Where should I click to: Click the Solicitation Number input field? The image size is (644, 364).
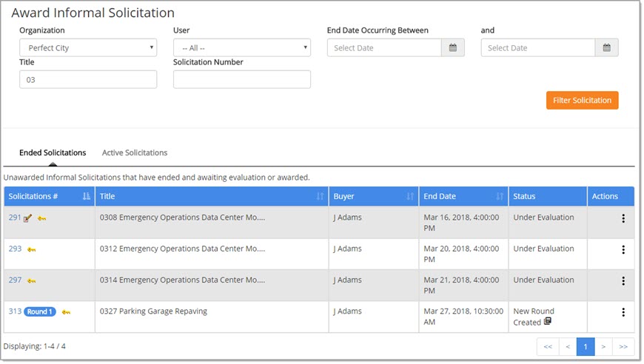pos(241,80)
